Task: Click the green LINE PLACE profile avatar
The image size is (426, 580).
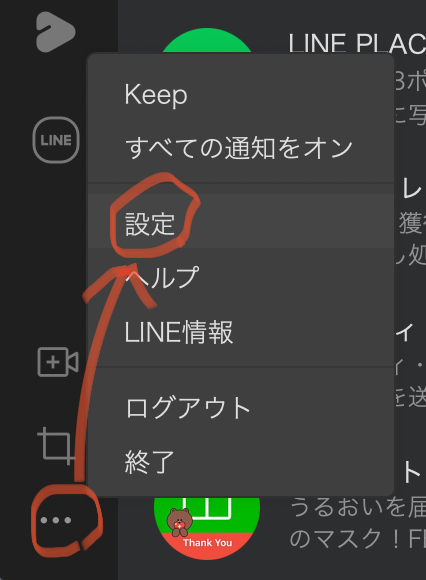Action: tap(207, 40)
